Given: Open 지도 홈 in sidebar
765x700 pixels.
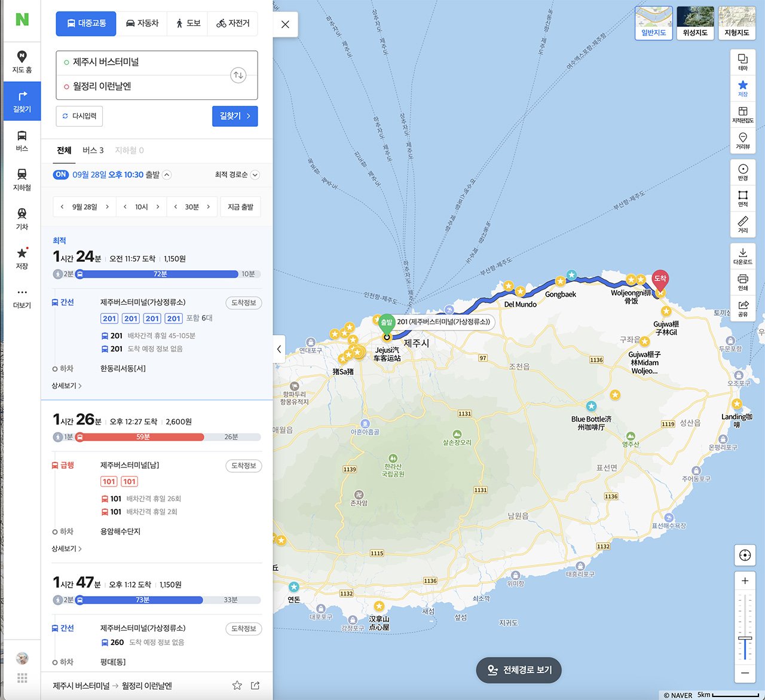Looking at the screenshot, I should coord(22,62).
